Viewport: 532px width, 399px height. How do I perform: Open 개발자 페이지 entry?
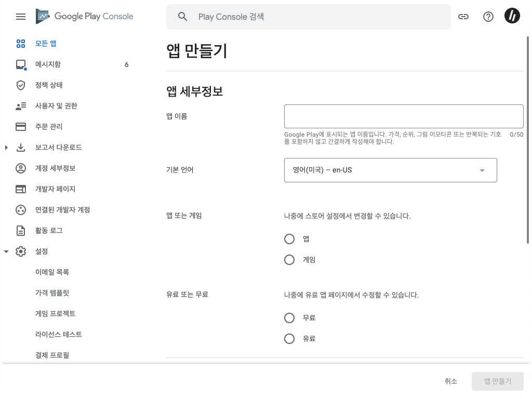[x=55, y=189]
